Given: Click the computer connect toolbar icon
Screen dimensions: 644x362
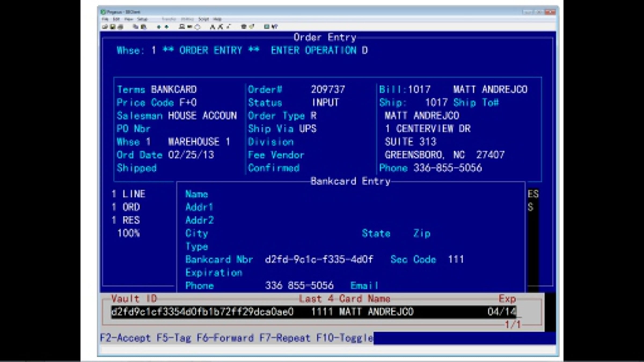Looking at the screenshot, I should [182, 27].
